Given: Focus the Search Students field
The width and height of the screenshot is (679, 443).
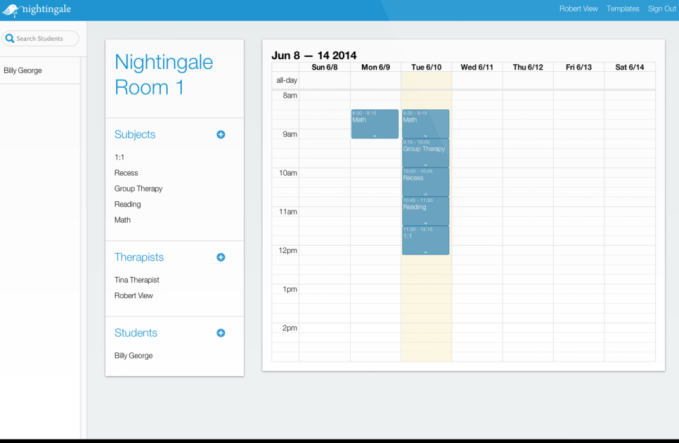Looking at the screenshot, I should (x=40, y=39).
